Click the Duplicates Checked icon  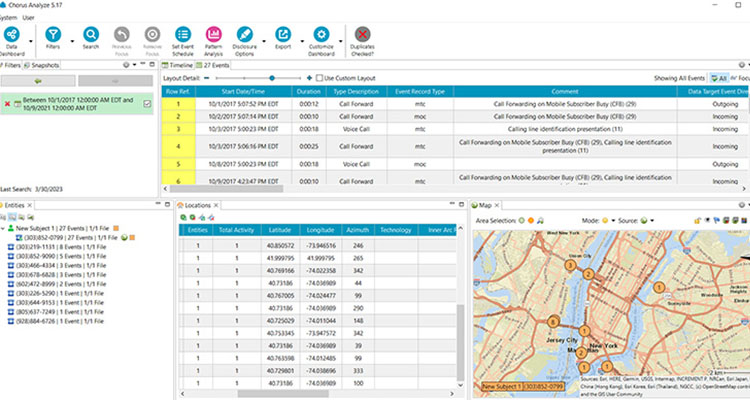(x=363, y=34)
